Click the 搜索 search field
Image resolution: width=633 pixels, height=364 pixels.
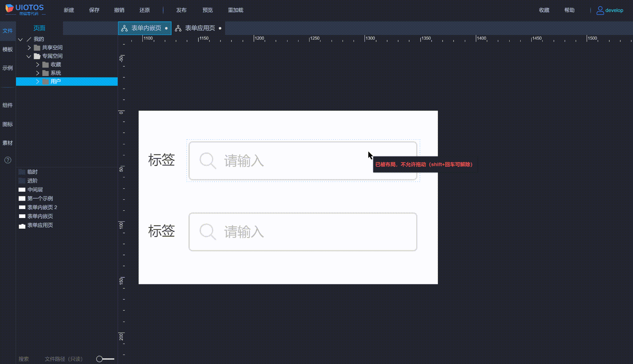pyautogui.click(x=24, y=359)
